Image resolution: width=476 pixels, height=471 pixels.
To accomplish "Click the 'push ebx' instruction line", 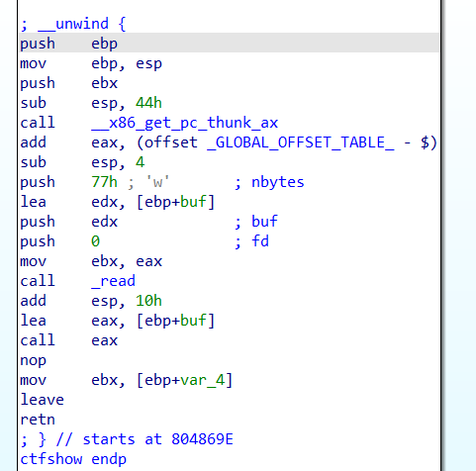I will [x=69, y=83].
